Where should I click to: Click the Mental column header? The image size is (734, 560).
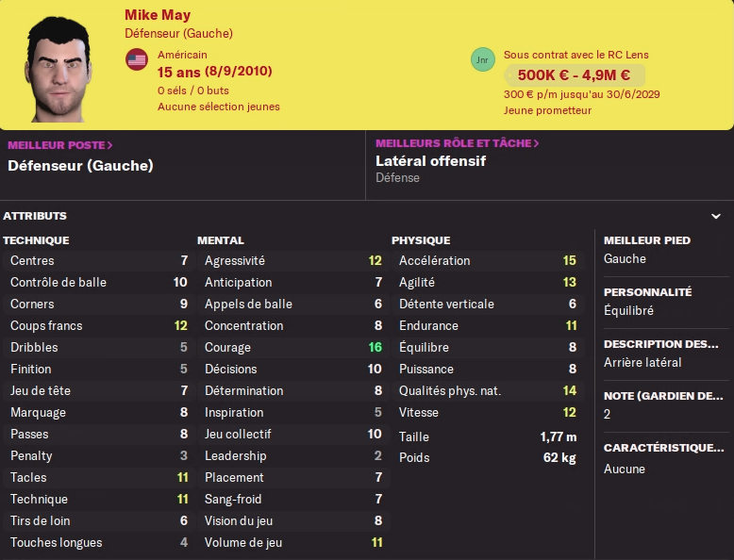(x=221, y=240)
